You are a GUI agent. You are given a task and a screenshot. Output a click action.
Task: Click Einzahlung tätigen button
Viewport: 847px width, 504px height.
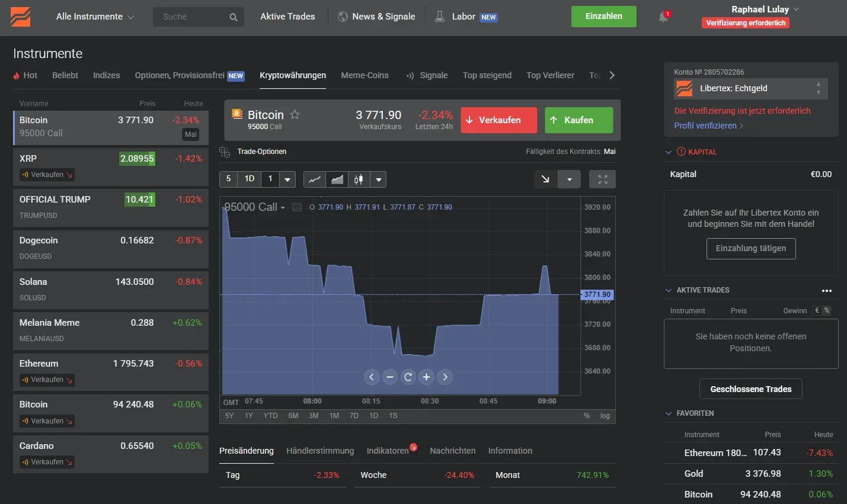point(751,249)
